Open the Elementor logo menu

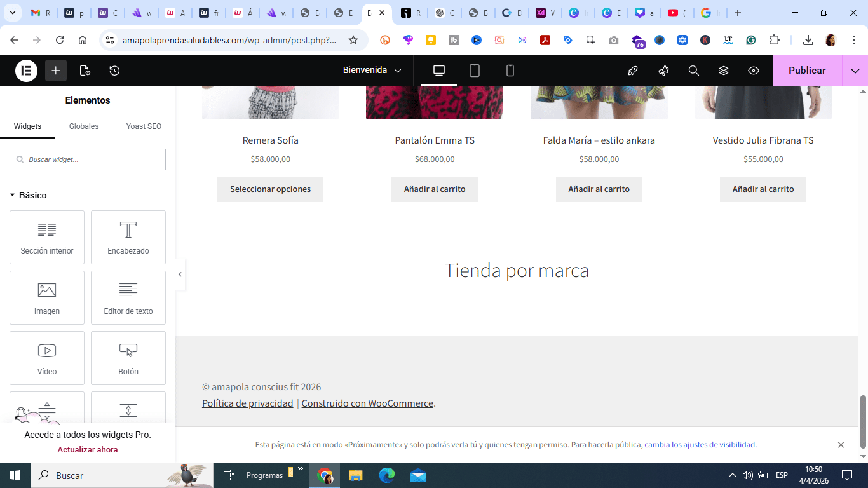pos(26,71)
